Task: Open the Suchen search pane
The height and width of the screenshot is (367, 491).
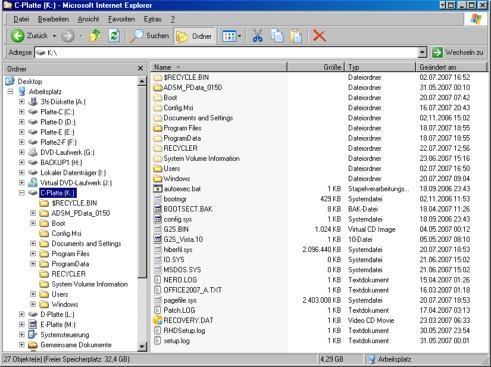Action: (149, 36)
